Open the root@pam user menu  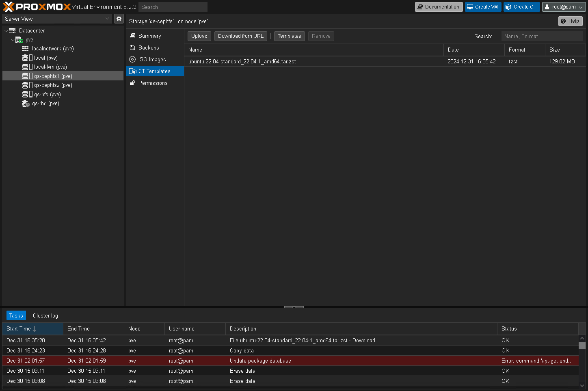[x=564, y=7]
